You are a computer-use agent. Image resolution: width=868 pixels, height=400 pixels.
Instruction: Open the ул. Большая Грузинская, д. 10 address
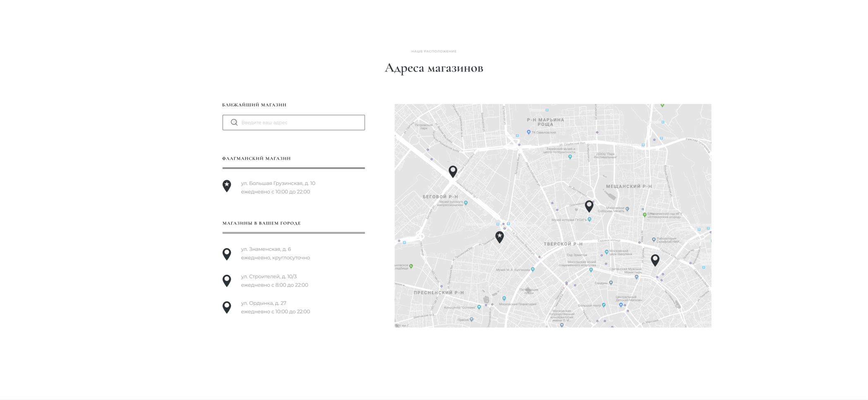click(278, 183)
